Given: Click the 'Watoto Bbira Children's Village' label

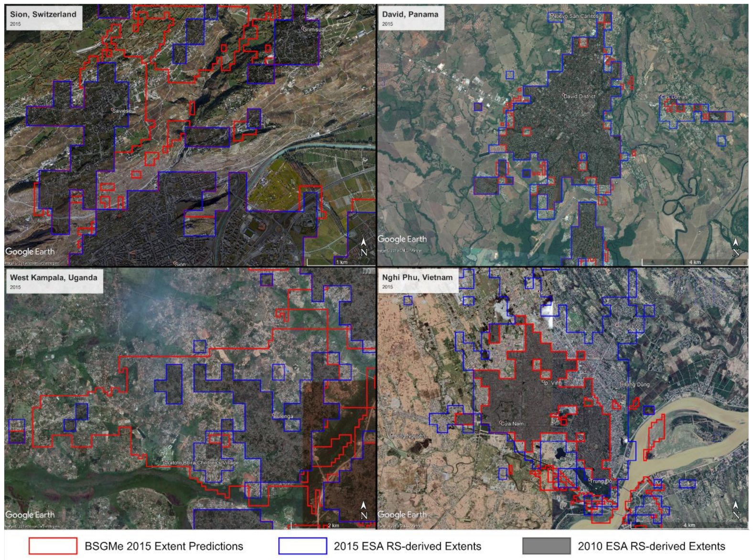Looking at the screenshot, I should (201, 463).
